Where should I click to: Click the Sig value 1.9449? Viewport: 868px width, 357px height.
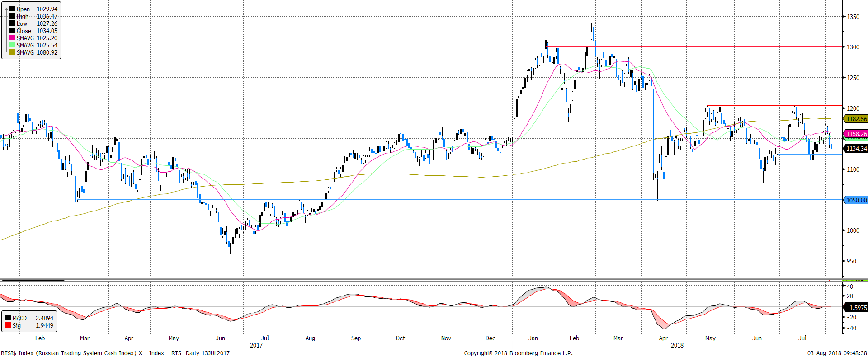click(44, 325)
